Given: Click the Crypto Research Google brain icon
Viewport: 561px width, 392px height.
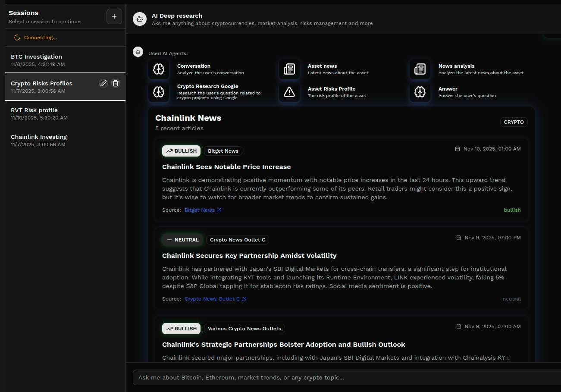Looking at the screenshot, I should point(159,92).
